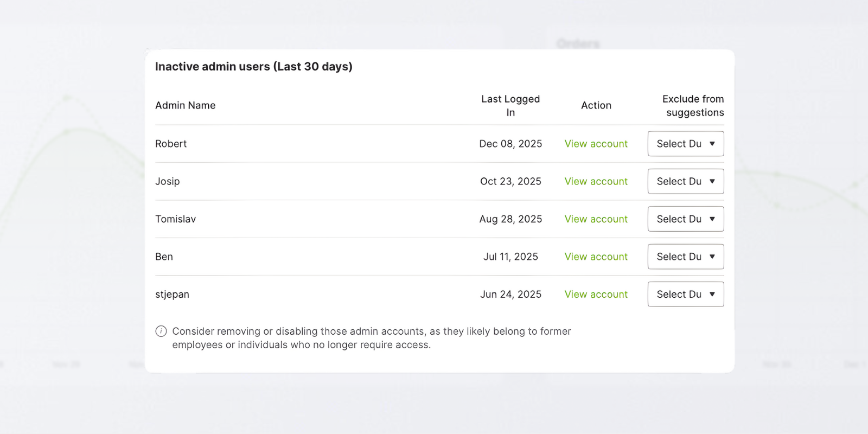This screenshot has height=434, width=868.
Task: Open the Select Du dropdown in Ben's row
Action: 685,257
